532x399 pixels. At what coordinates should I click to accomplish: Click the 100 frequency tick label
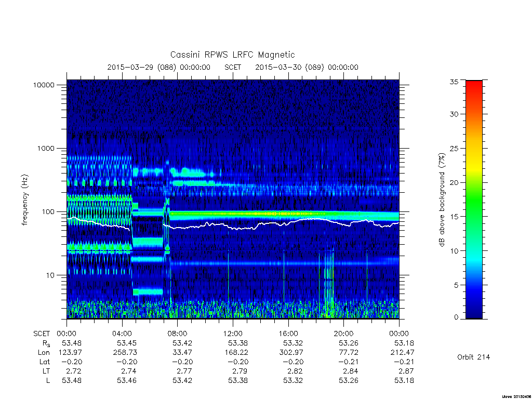pos(48,212)
